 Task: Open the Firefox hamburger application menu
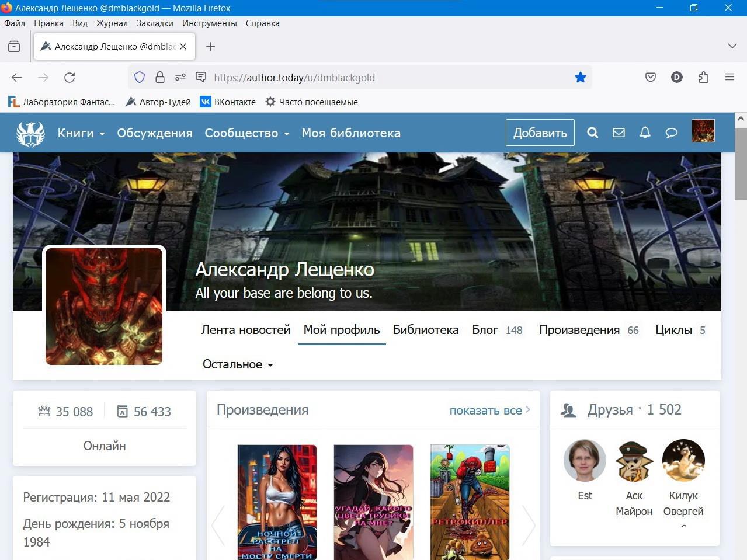pyautogui.click(x=729, y=77)
